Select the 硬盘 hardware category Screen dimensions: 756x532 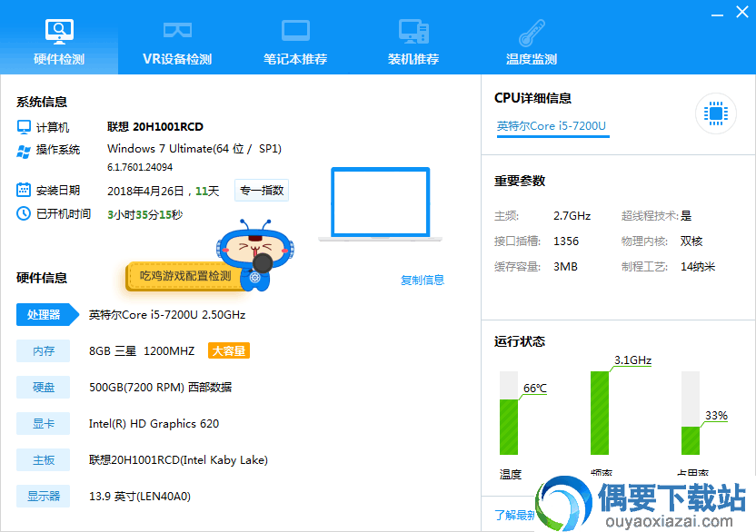click(x=43, y=387)
